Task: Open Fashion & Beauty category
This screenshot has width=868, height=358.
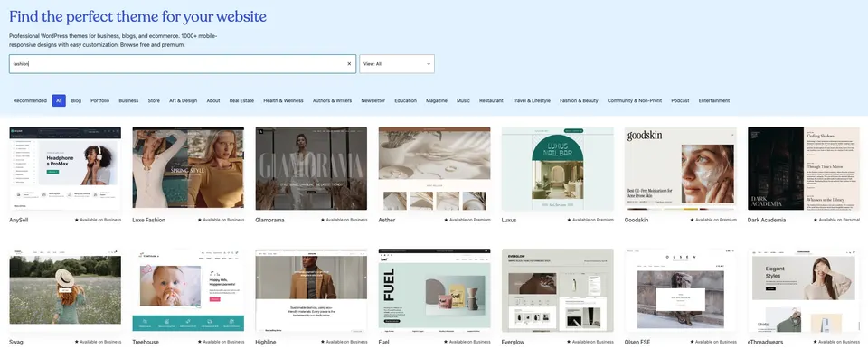Action: click(579, 100)
